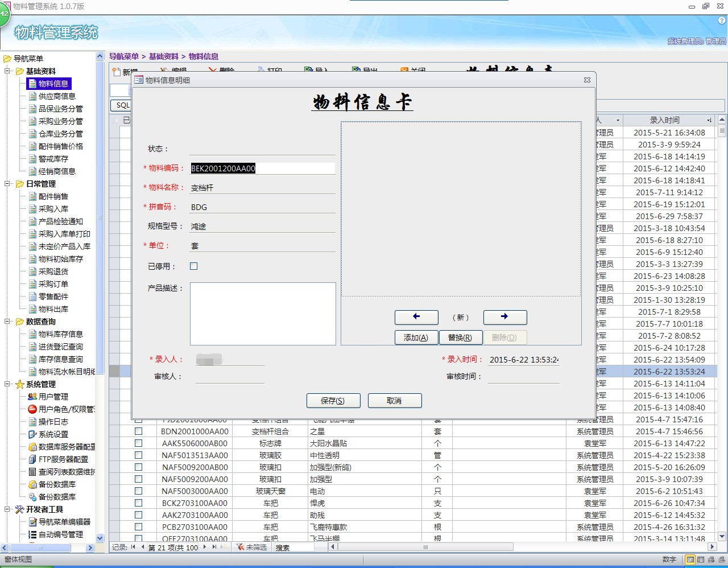The width and height of the screenshot is (728, 568).
Task: Click the 保存(S) button
Action: [x=333, y=401]
